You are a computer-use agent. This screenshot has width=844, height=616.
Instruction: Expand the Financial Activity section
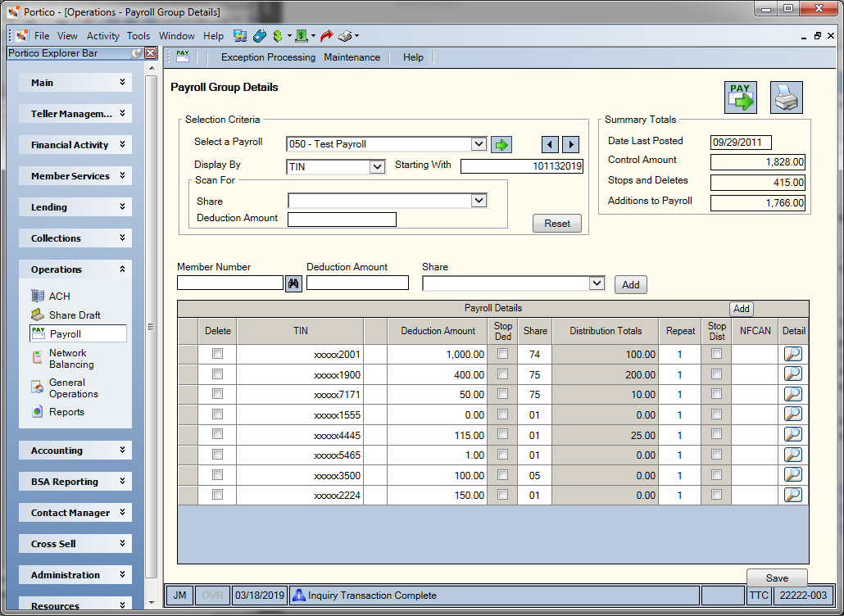[x=75, y=145]
